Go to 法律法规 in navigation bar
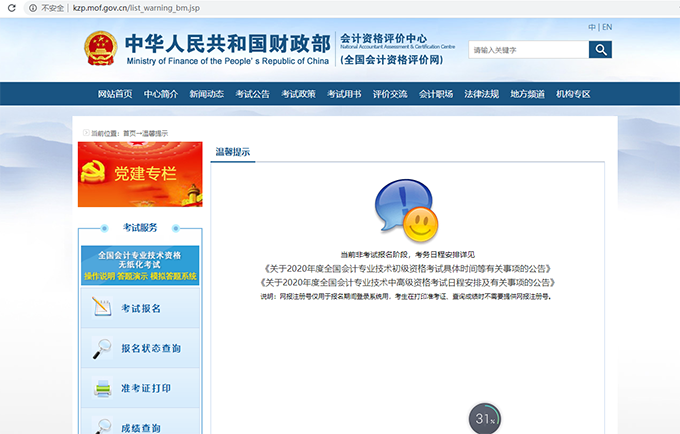This screenshot has width=680, height=434. tap(481, 94)
